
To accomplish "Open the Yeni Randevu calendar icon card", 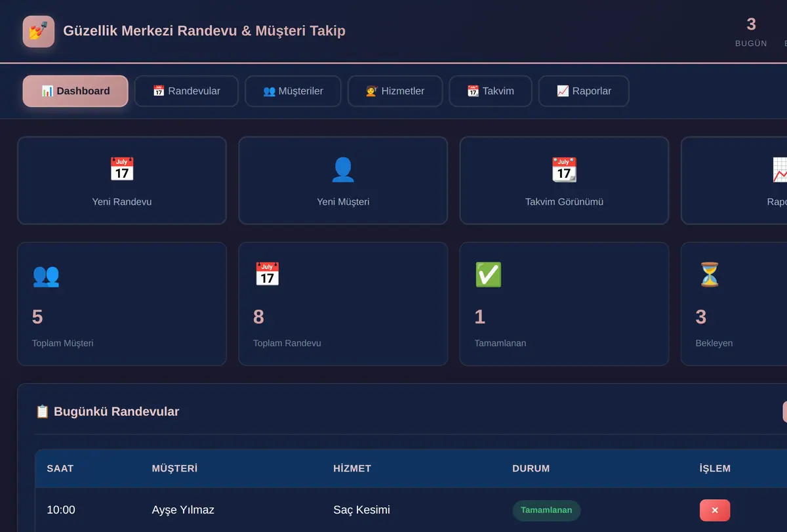I will click(122, 180).
